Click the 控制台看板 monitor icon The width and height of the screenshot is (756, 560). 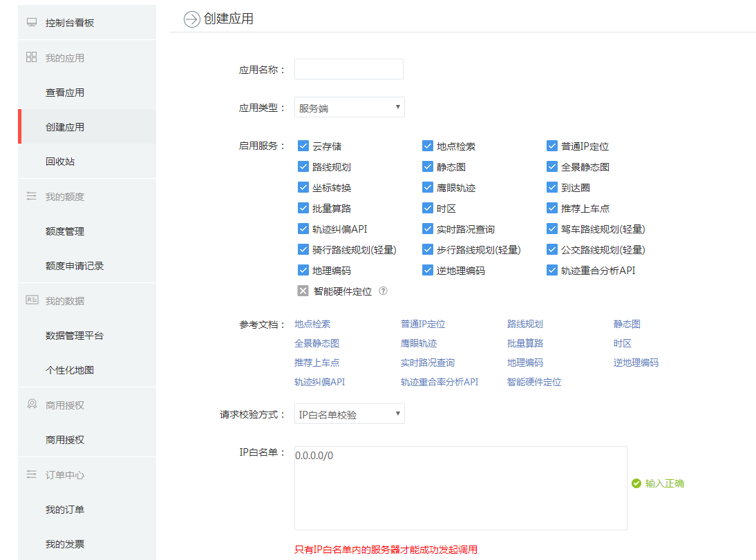tap(31, 23)
